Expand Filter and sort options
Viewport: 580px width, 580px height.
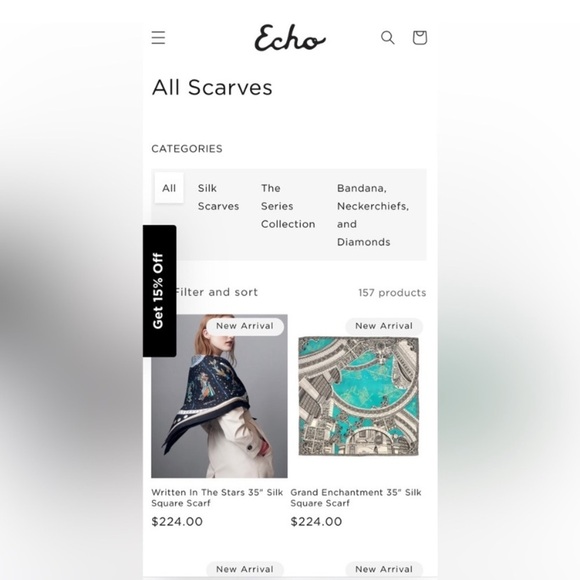tap(216, 292)
